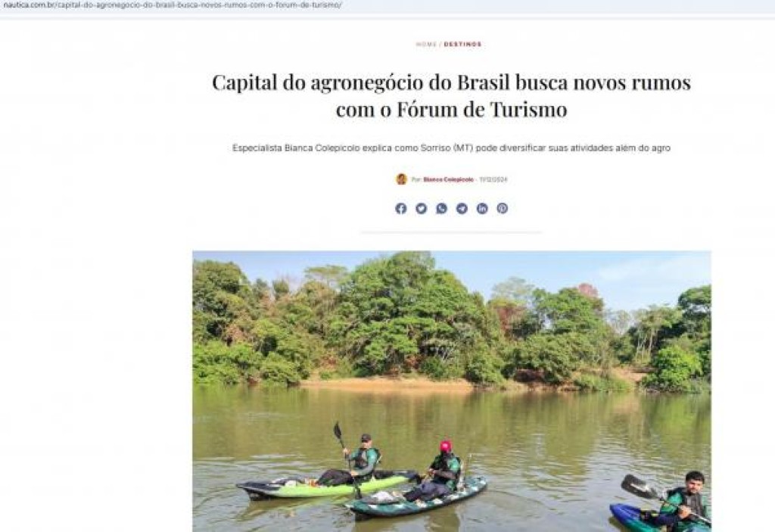
Task: Share the article on LinkedIn
Action: coord(482,209)
